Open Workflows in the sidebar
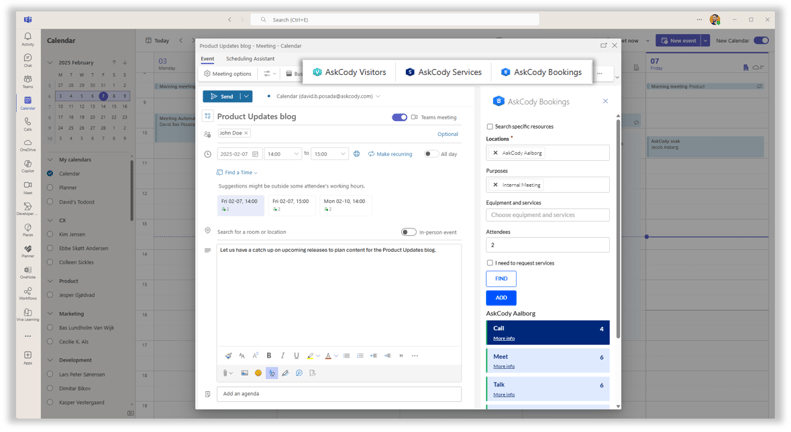This screenshot has height=432, width=791. pos(28,293)
